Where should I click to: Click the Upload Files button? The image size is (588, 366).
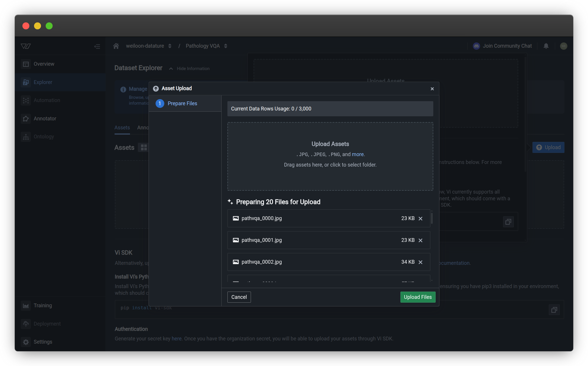(418, 297)
